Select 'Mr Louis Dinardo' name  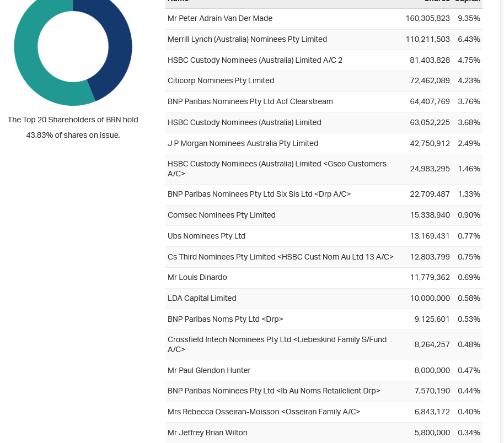[197, 277]
